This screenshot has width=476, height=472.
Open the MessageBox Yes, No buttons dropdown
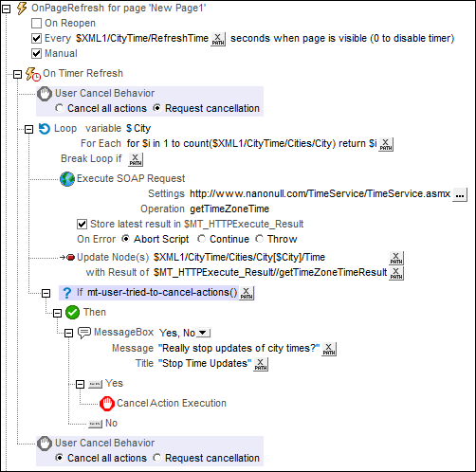[203, 333]
